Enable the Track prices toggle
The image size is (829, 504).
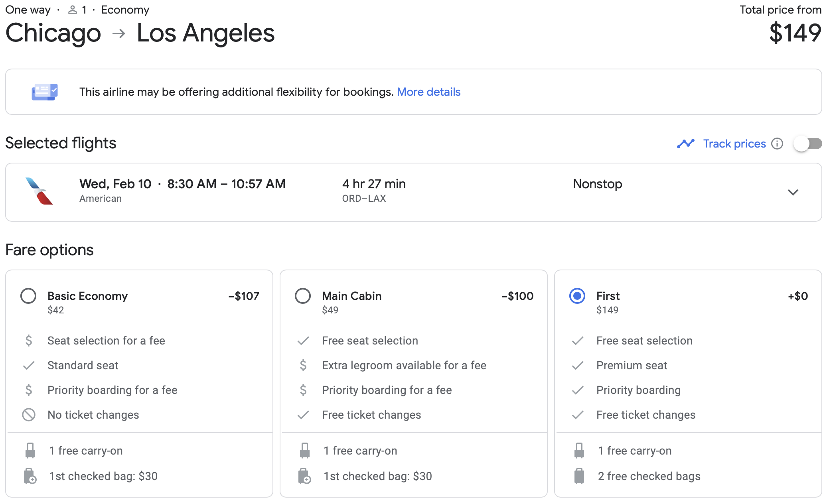[807, 144]
